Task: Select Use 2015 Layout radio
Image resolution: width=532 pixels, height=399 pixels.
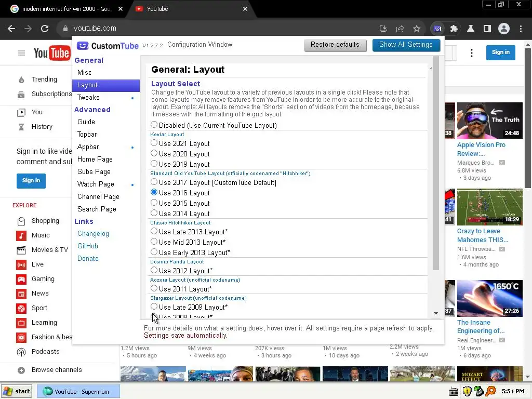Action: click(x=154, y=203)
